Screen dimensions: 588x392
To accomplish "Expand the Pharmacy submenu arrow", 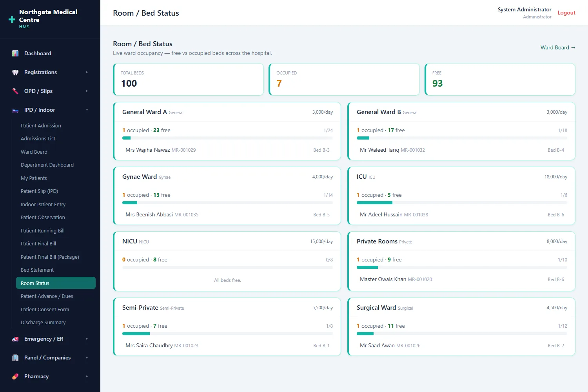I will tap(87, 376).
